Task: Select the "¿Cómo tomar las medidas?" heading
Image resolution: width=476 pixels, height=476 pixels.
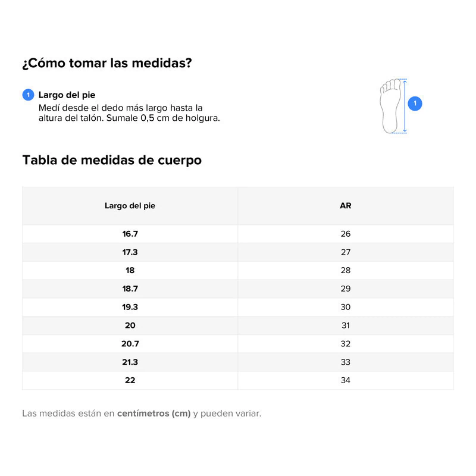Action: tap(107, 63)
